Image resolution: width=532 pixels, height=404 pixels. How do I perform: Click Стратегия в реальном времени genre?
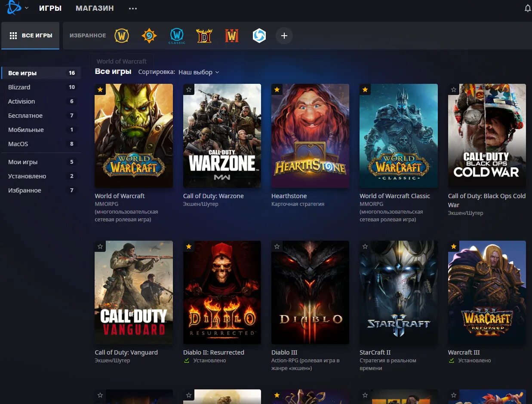pyautogui.click(x=388, y=364)
